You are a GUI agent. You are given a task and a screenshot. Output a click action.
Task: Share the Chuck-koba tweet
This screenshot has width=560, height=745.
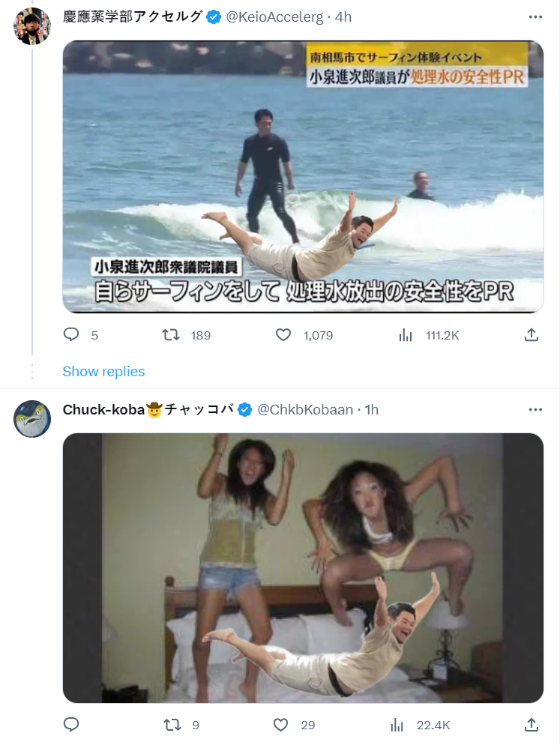click(x=531, y=725)
